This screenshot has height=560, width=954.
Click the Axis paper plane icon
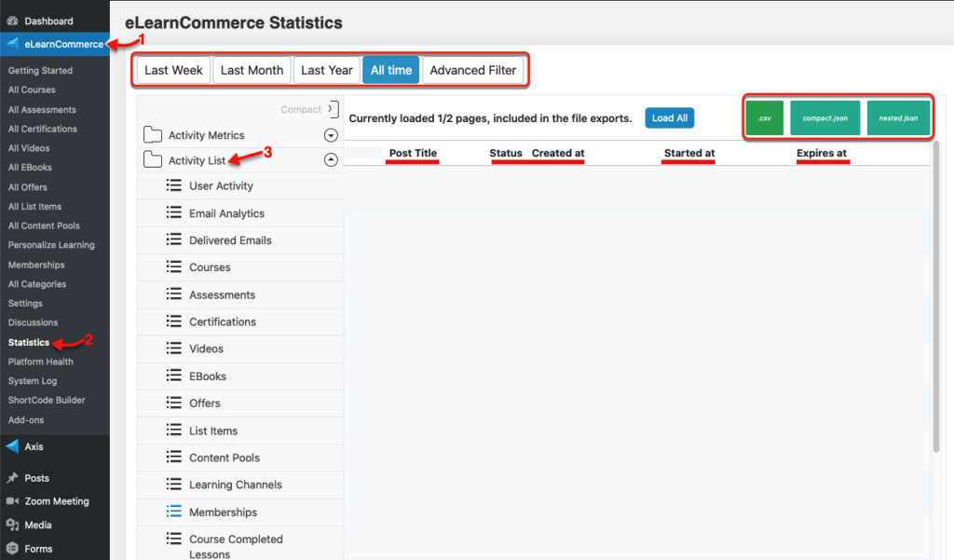click(12, 446)
